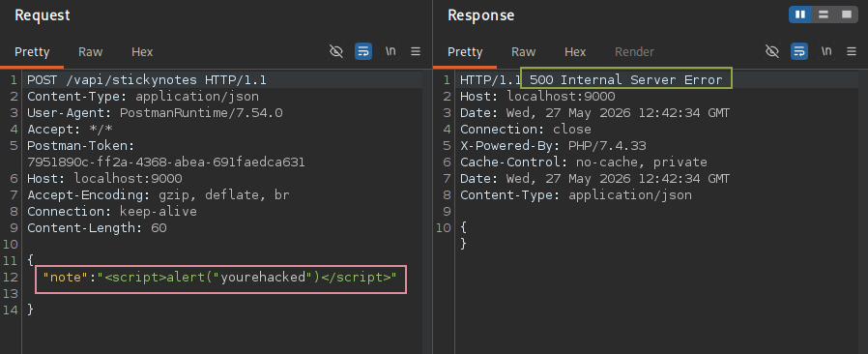Click the response Host: localhost:9000 line

coord(537,97)
